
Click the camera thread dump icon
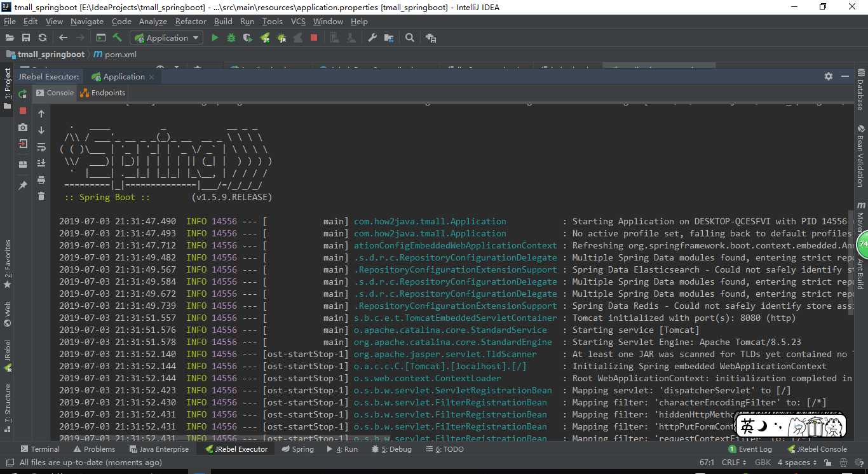pos(23,128)
